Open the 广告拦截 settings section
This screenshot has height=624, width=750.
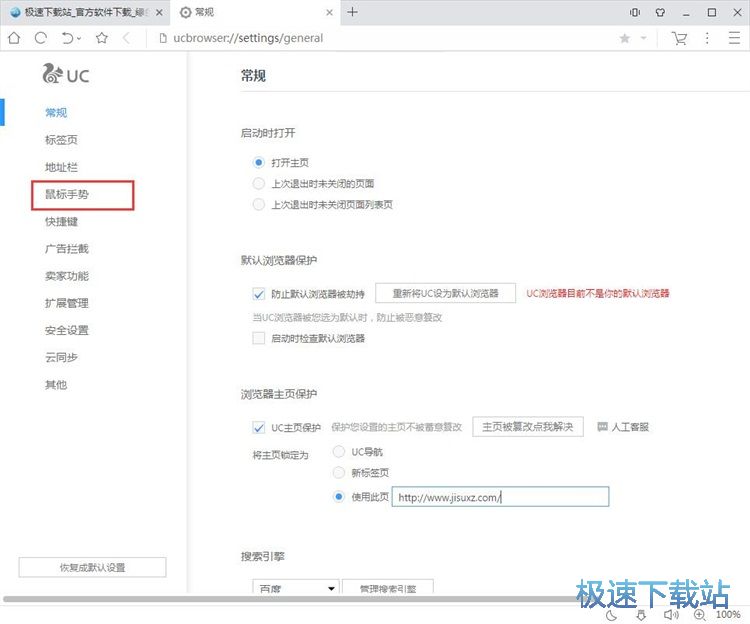(x=66, y=249)
